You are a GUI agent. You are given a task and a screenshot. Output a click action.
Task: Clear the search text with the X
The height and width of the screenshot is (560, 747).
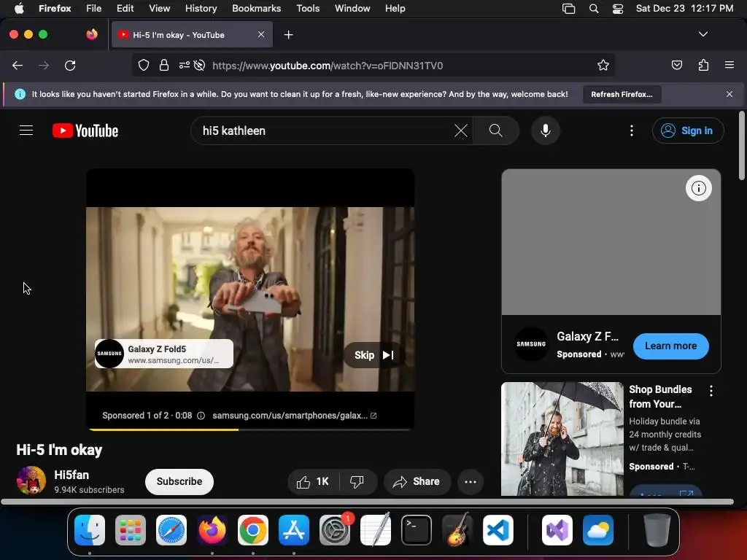pos(461,131)
